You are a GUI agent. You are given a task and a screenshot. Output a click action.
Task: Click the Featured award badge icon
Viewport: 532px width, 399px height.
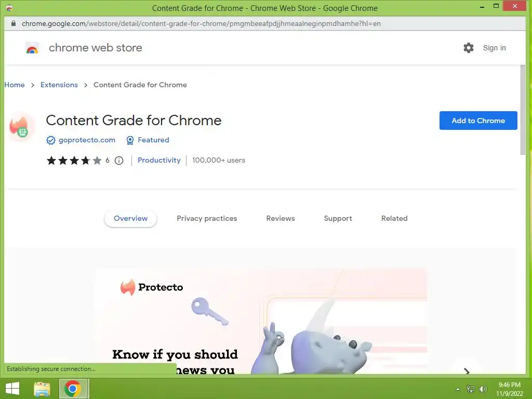coord(130,140)
